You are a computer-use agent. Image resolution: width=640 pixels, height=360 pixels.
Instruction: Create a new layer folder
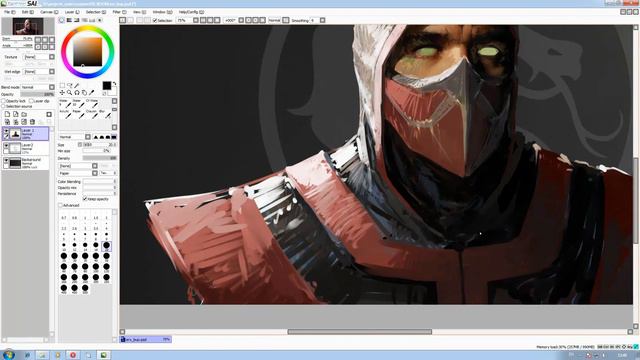pyautogui.click(x=24, y=114)
